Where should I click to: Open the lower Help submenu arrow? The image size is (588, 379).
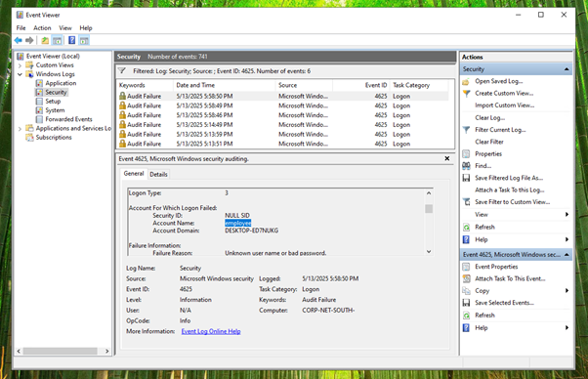pos(567,327)
